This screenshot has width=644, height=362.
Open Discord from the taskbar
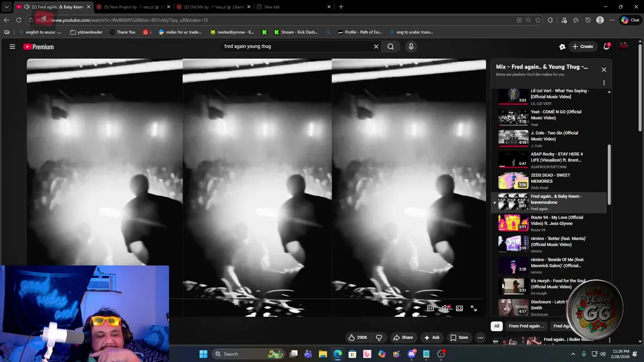click(412, 354)
